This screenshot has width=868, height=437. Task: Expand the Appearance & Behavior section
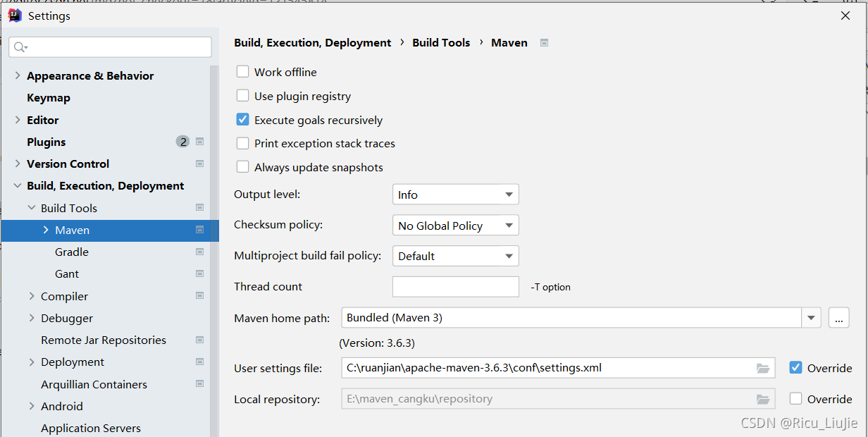tap(18, 75)
